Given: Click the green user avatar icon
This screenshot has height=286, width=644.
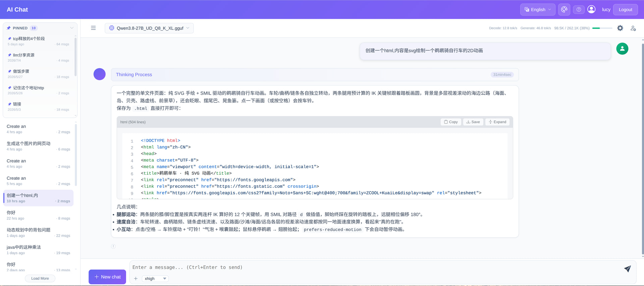Looking at the screenshot, I should [x=622, y=49].
